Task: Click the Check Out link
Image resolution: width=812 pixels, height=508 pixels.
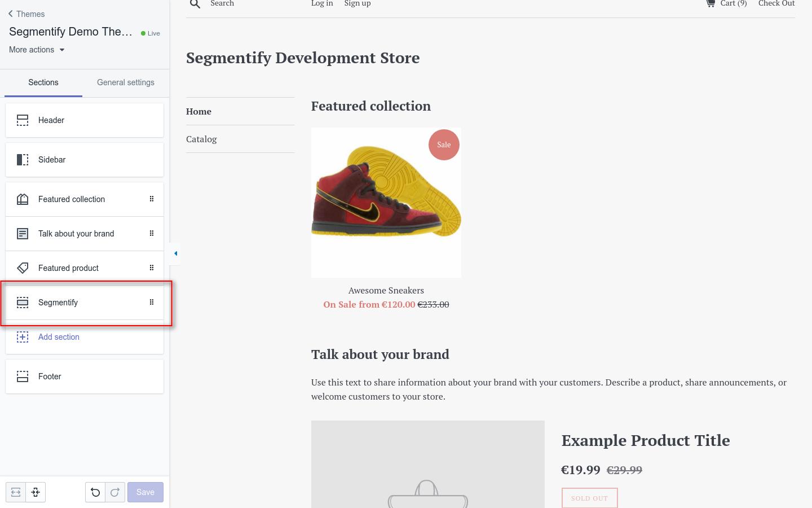Action: point(776,3)
